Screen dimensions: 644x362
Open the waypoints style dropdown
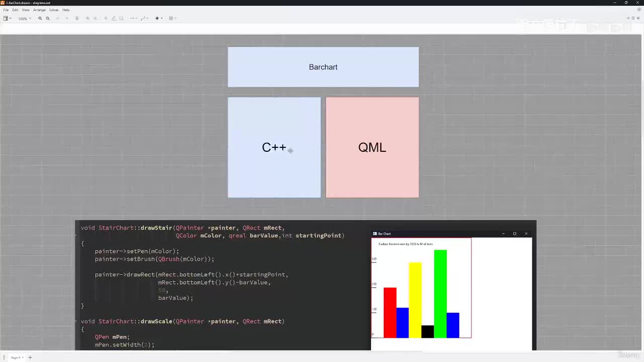[144, 19]
